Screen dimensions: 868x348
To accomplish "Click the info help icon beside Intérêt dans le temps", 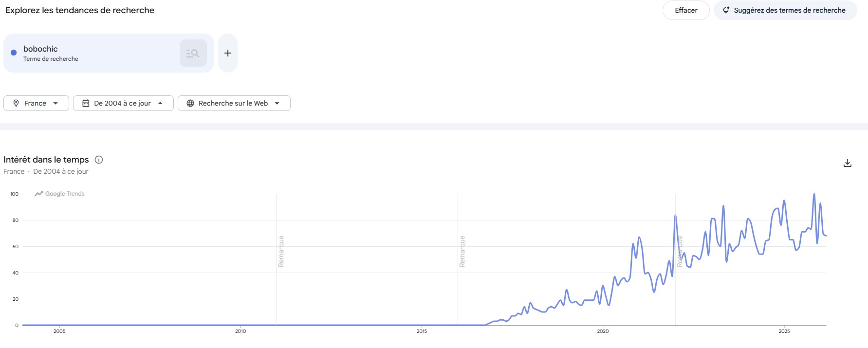I will tap(99, 160).
